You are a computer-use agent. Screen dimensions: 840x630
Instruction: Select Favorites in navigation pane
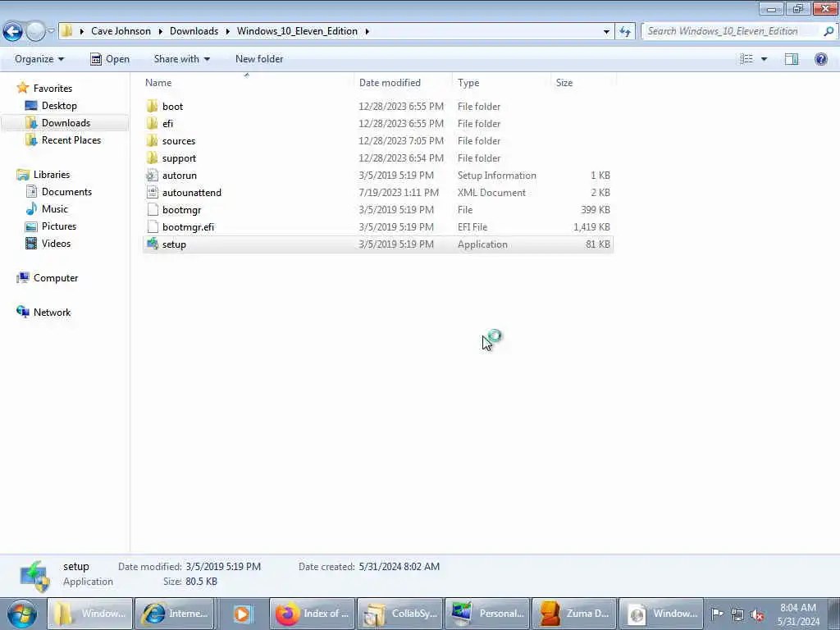pos(52,89)
